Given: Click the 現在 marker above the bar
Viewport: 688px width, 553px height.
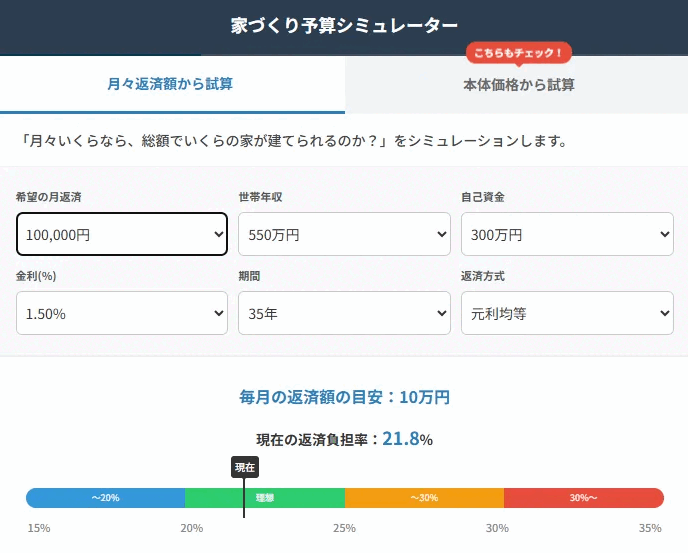Looking at the screenshot, I should 244,467.
